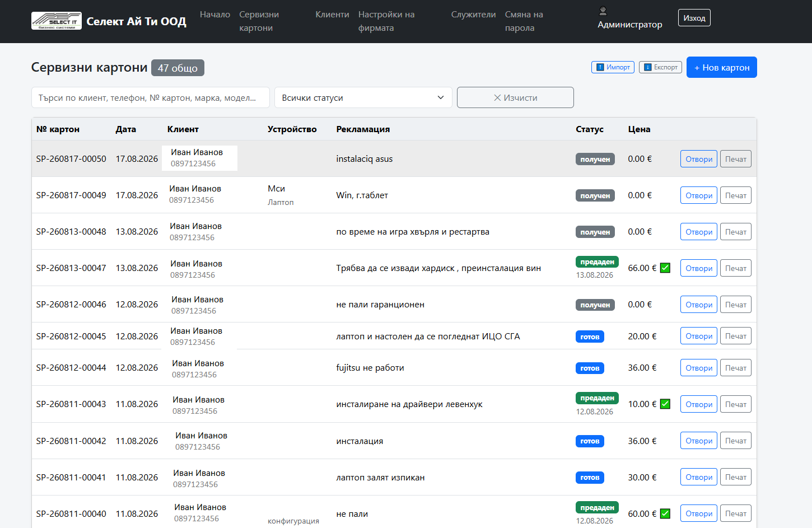The height and width of the screenshot is (528, 812).
Task: Click the Select IT company logo
Action: coord(56,21)
